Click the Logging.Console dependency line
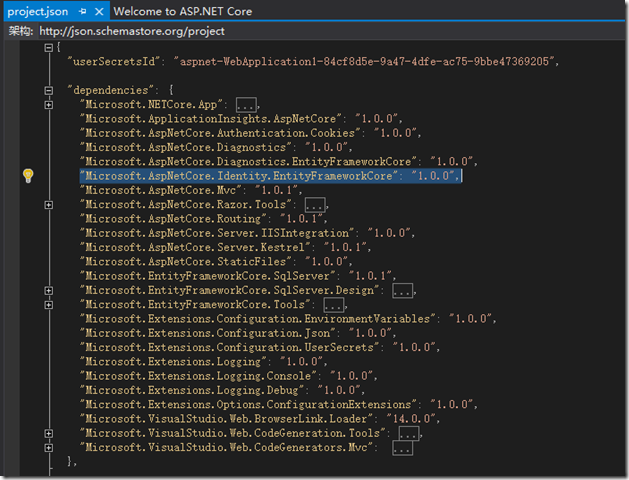Image resolution: width=629 pixels, height=480 pixels. point(228,376)
